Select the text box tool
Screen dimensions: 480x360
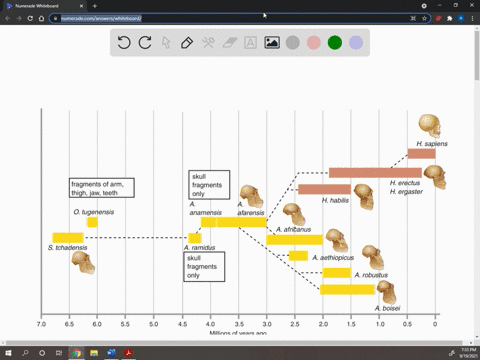pyautogui.click(x=250, y=43)
